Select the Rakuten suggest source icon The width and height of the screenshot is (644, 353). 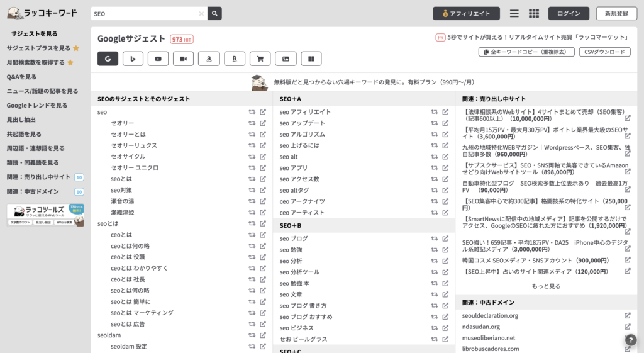click(235, 59)
